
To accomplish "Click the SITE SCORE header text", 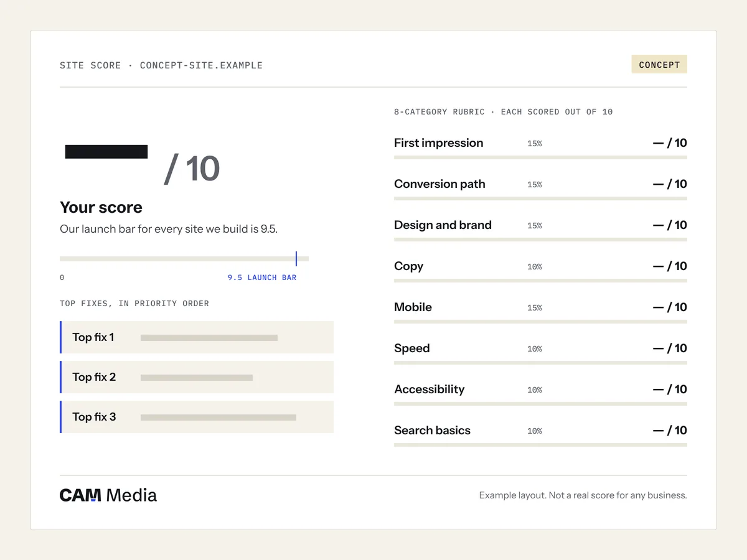I will tap(161, 65).
